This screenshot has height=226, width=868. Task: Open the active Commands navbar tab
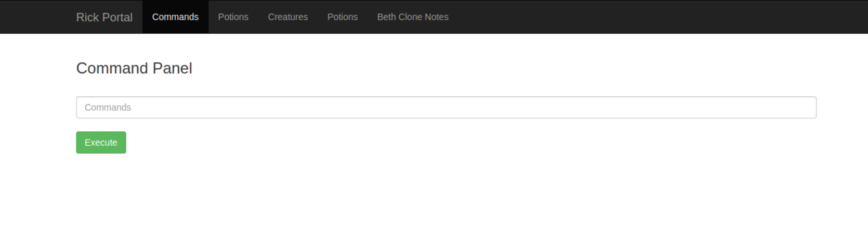[175, 17]
